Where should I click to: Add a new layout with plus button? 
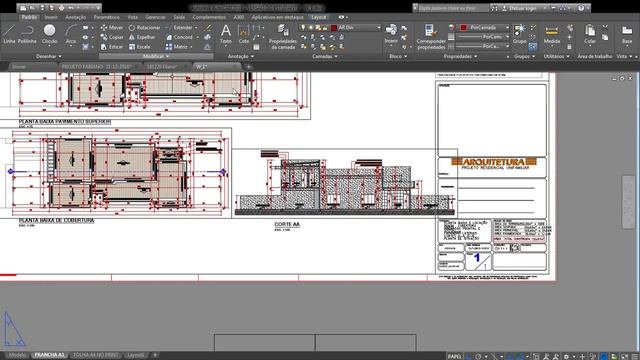(155, 355)
